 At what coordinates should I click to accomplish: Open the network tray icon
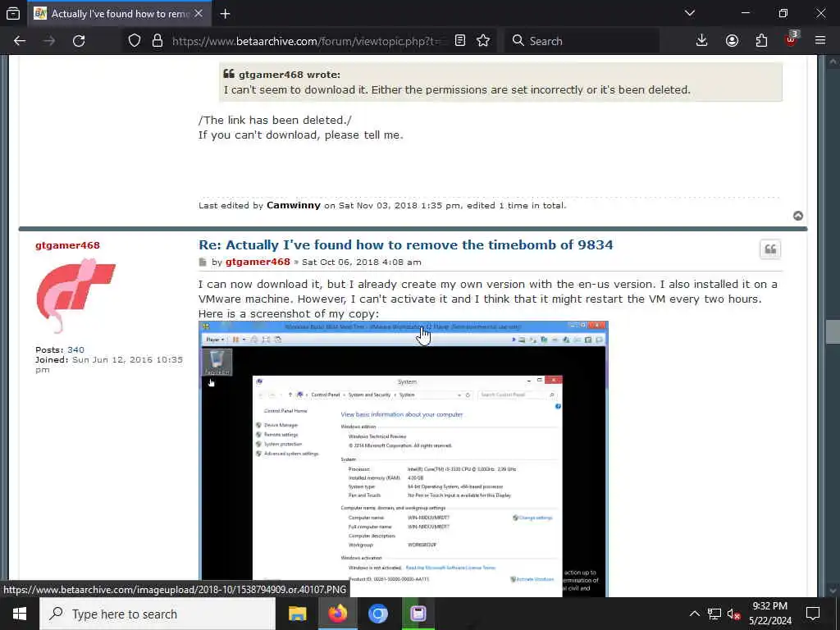pos(714,614)
